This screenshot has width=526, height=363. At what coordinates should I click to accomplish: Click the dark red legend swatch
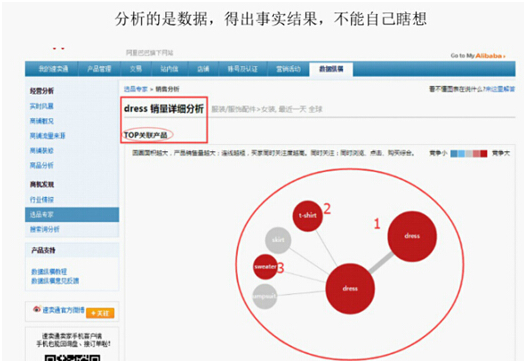point(483,154)
